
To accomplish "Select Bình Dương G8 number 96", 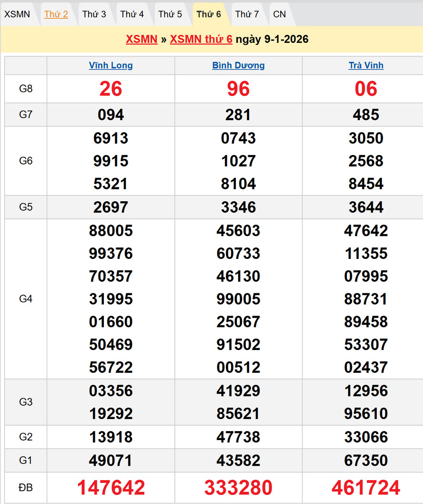I will pos(238,89).
